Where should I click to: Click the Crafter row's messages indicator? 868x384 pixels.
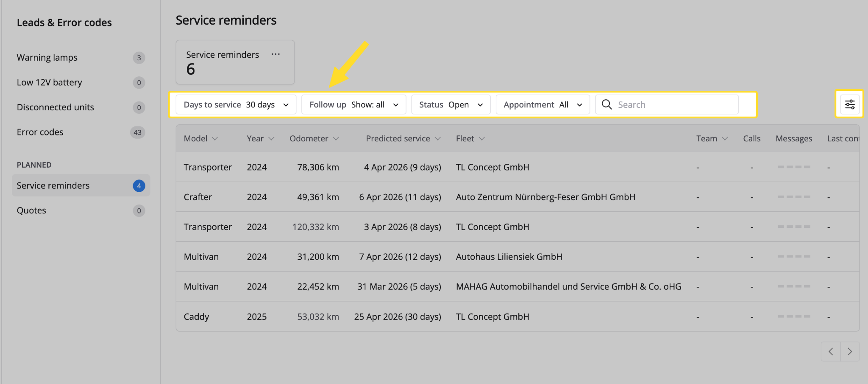(794, 197)
